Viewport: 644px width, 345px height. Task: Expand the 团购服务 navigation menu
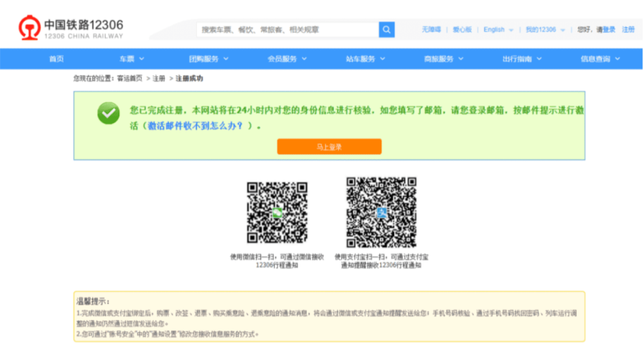coord(208,59)
